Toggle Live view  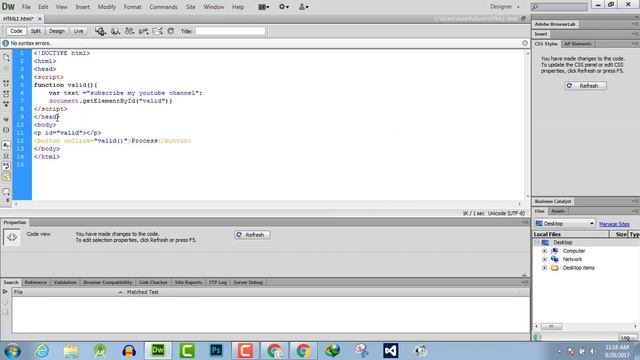point(78,31)
